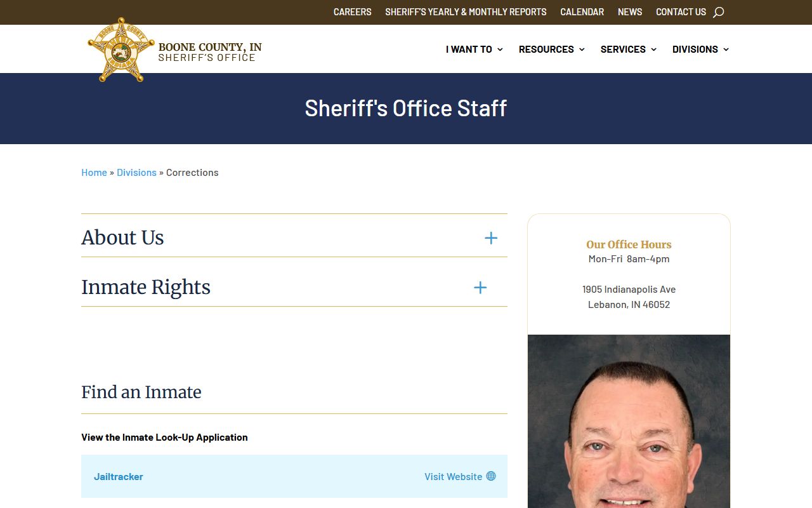
Task: Click the Corrections breadcrumb text
Action: coord(192,172)
